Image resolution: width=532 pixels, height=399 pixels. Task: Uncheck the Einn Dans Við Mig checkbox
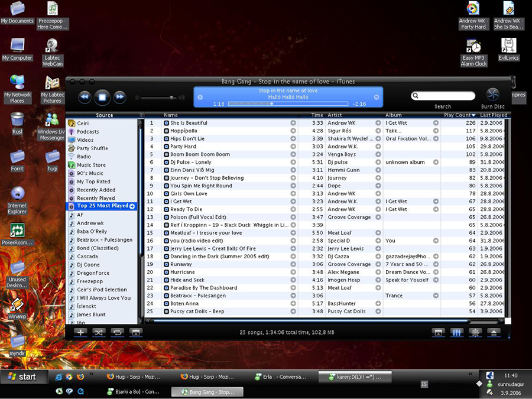pos(166,170)
